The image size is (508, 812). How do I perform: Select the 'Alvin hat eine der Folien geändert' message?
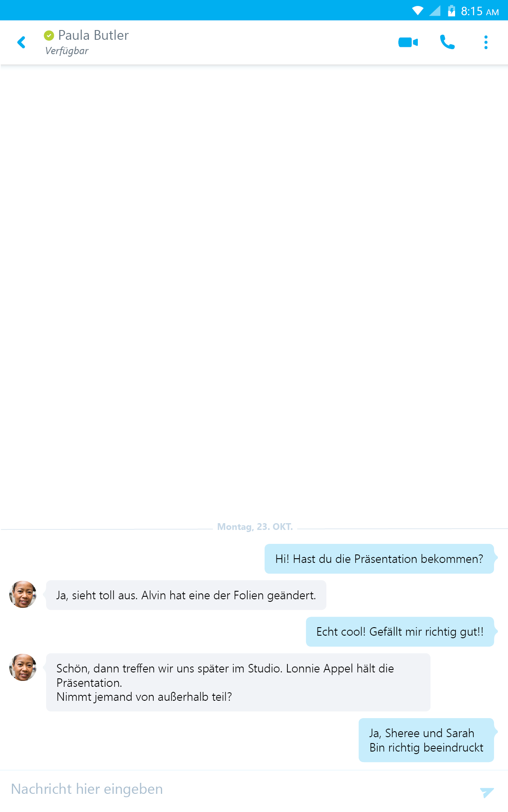186,595
